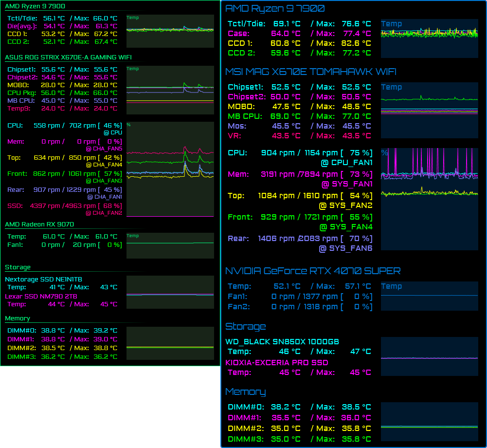The height and width of the screenshot is (448, 487).
Task: Click the DIMM#1 value 35.5 °C
Action: point(286,417)
